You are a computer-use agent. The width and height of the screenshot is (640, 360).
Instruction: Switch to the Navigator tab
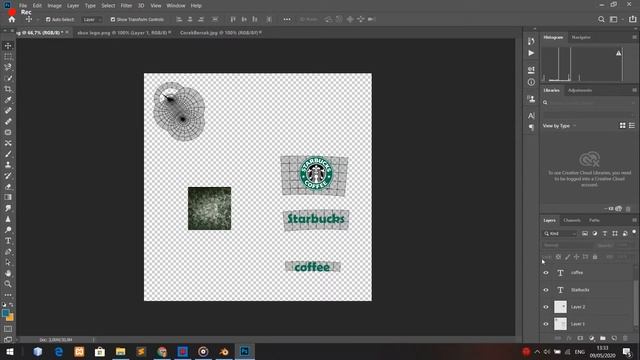[581, 37]
